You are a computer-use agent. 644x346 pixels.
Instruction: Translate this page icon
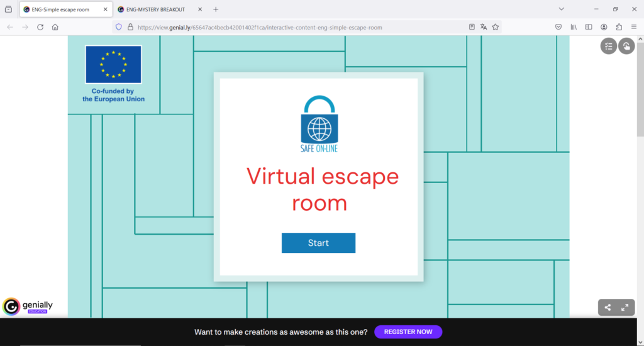click(x=484, y=27)
